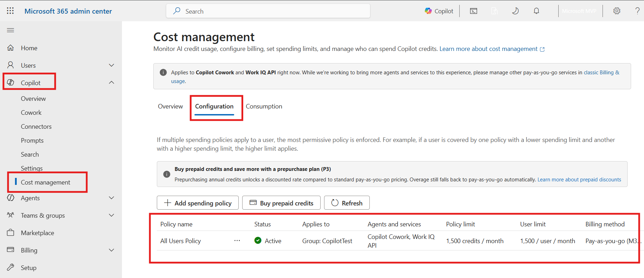Click the Teams & groups icon

click(11, 215)
